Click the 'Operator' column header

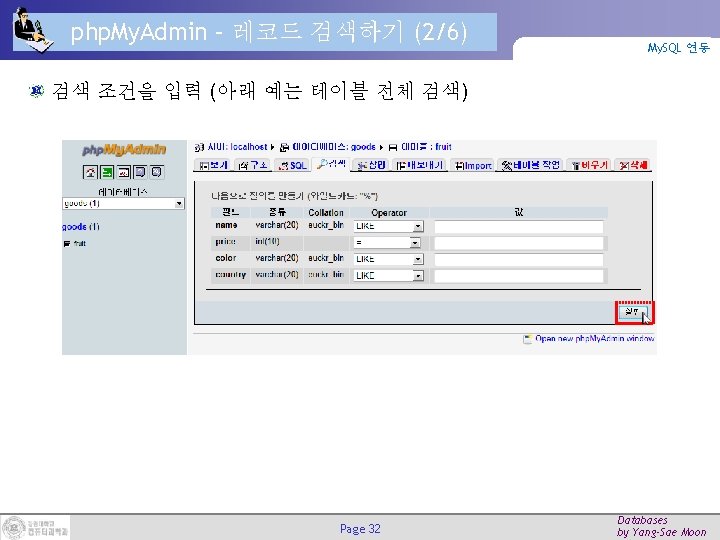pos(389,213)
